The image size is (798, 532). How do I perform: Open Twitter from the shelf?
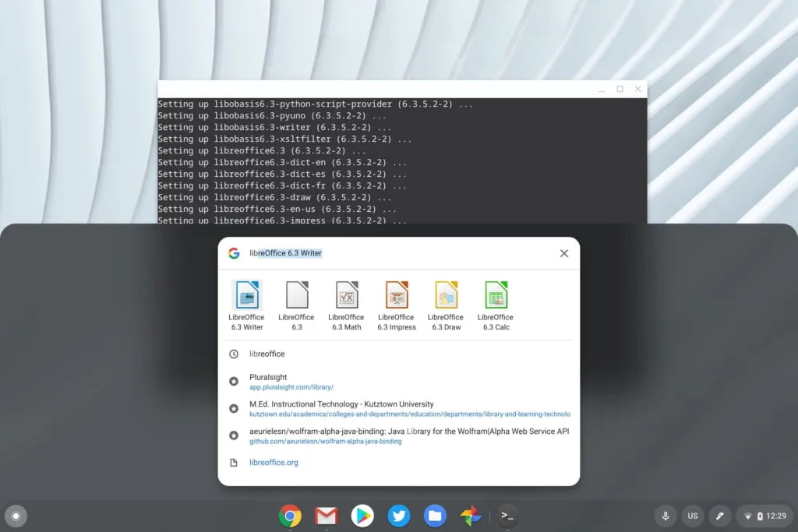pos(398,516)
